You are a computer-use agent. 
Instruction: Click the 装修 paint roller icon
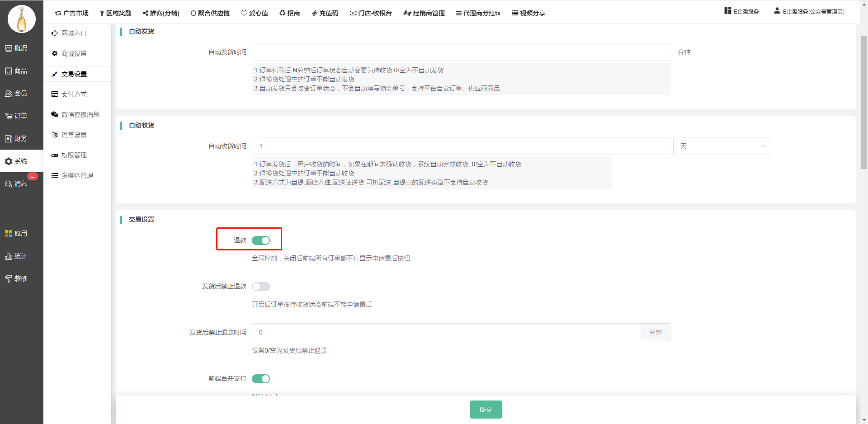click(x=9, y=279)
